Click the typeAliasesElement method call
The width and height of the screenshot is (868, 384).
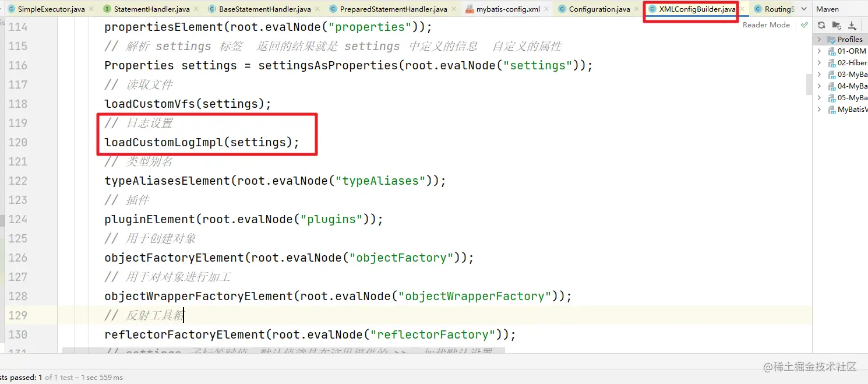point(275,181)
